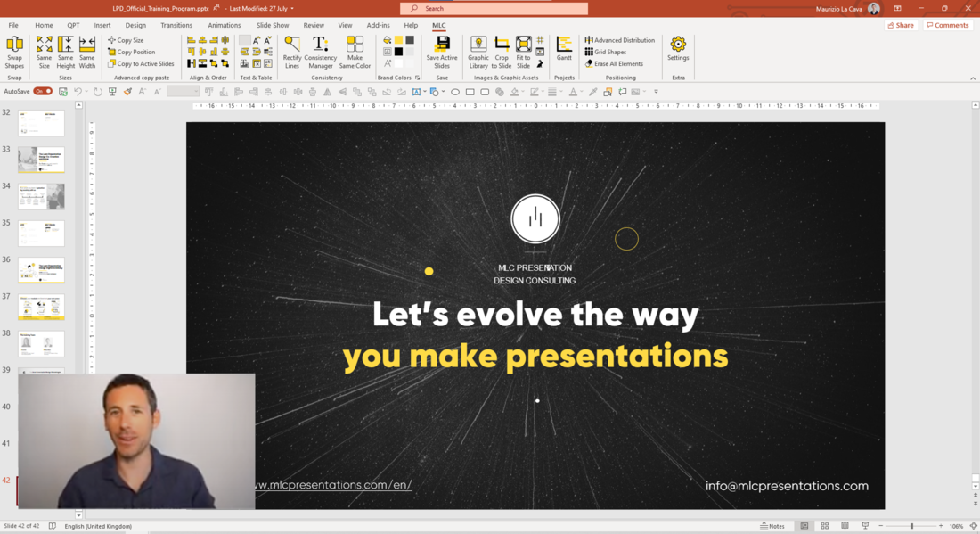
Task: Insert a Gantt chart
Action: [x=564, y=49]
